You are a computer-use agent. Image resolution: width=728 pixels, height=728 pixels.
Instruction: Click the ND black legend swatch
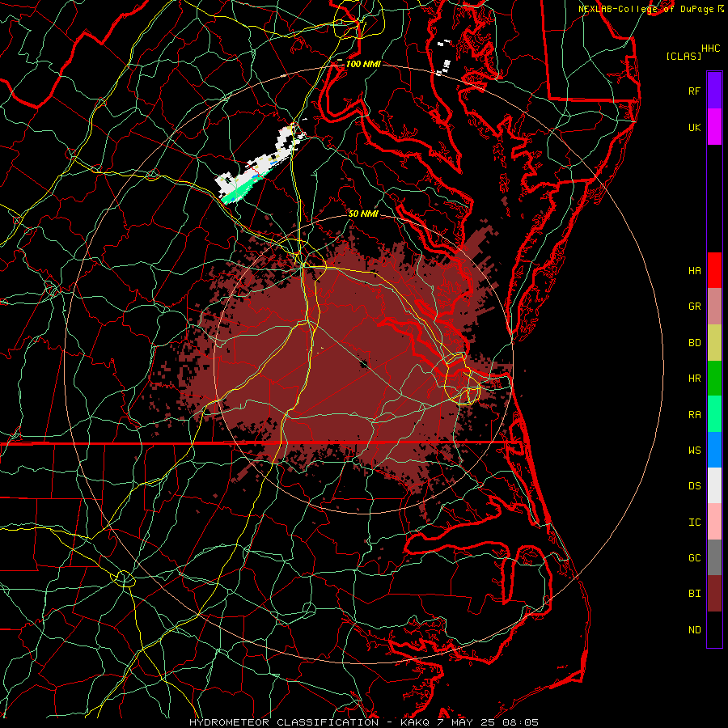[714, 629]
